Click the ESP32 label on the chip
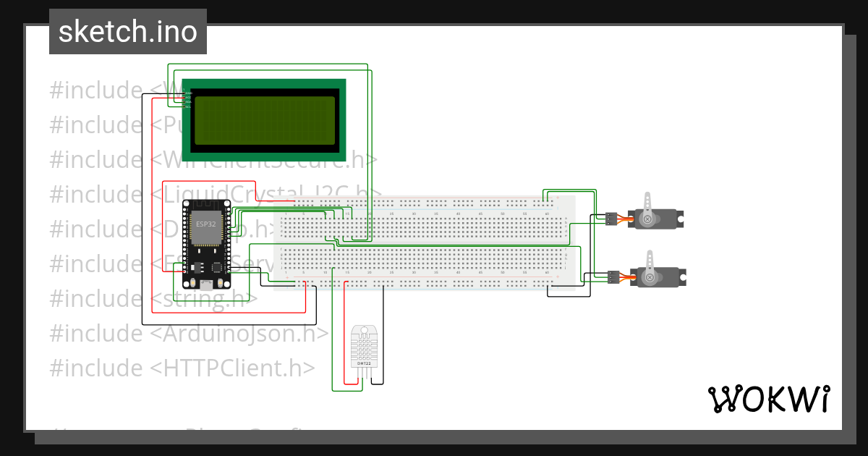868x456 pixels. [x=206, y=224]
